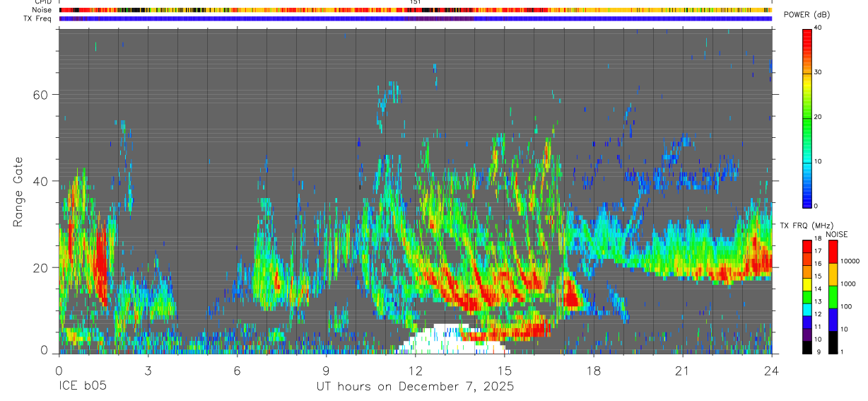
Task: Click the 0 tick on POWER colorbar
Action: point(816,206)
